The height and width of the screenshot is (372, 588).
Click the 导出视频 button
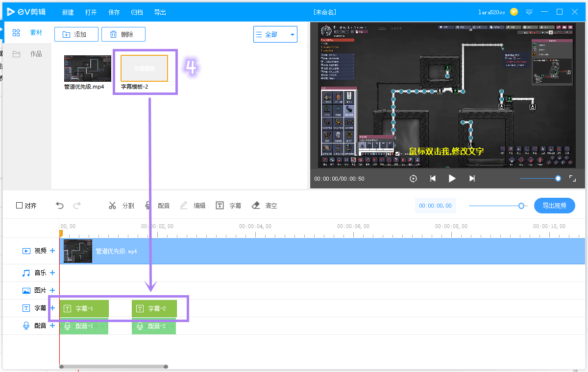(x=555, y=206)
